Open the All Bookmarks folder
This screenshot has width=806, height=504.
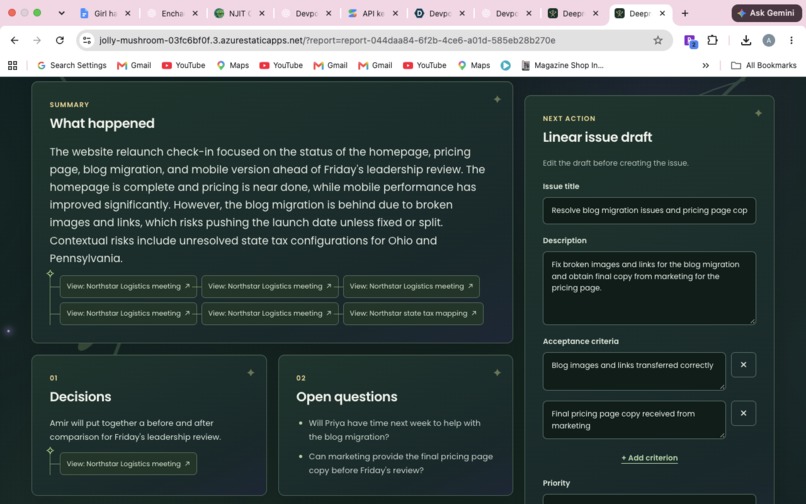[763, 65]
